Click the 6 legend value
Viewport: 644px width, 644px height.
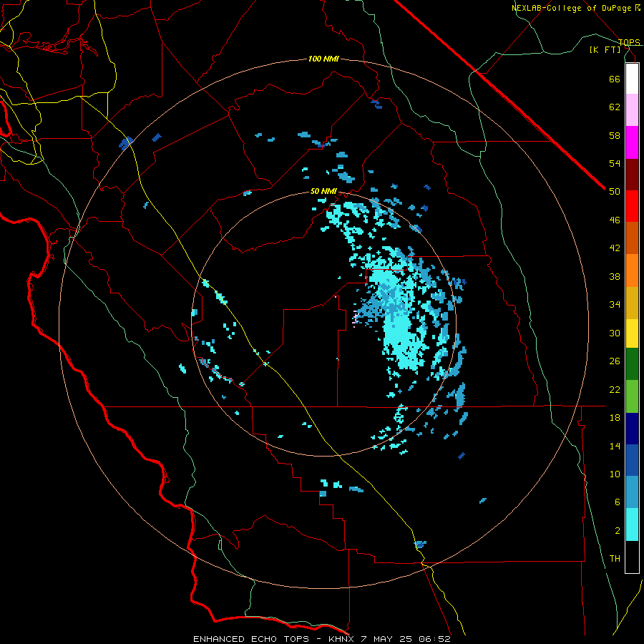coord(618,502)
